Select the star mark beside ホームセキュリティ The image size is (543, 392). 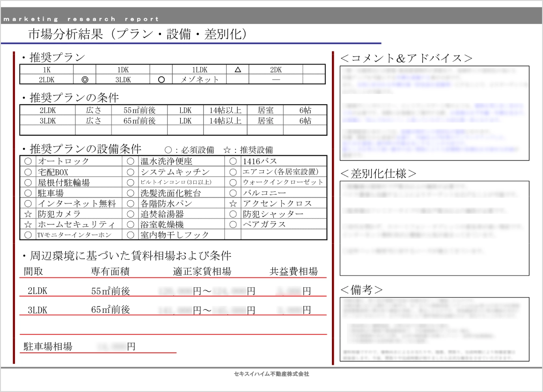[x=28, y=224]
